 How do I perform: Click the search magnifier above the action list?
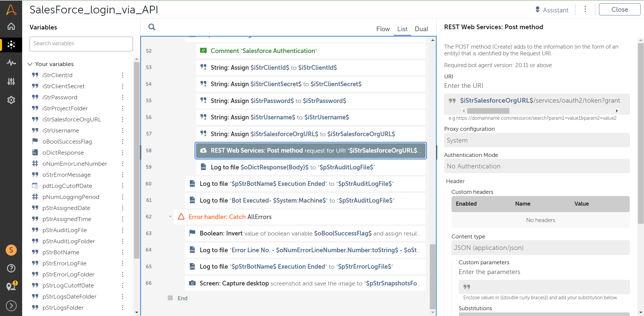tap(152, 27)
